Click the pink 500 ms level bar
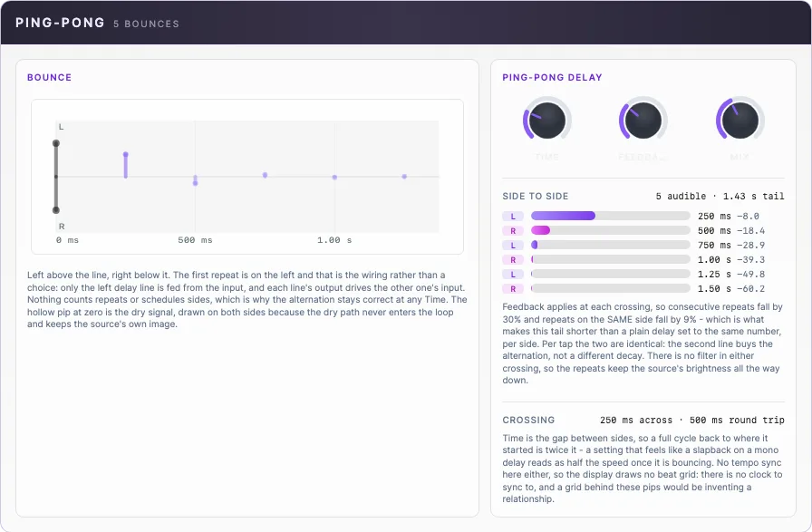812x532 pixels. pyautogui.click(x=611, y=230)
